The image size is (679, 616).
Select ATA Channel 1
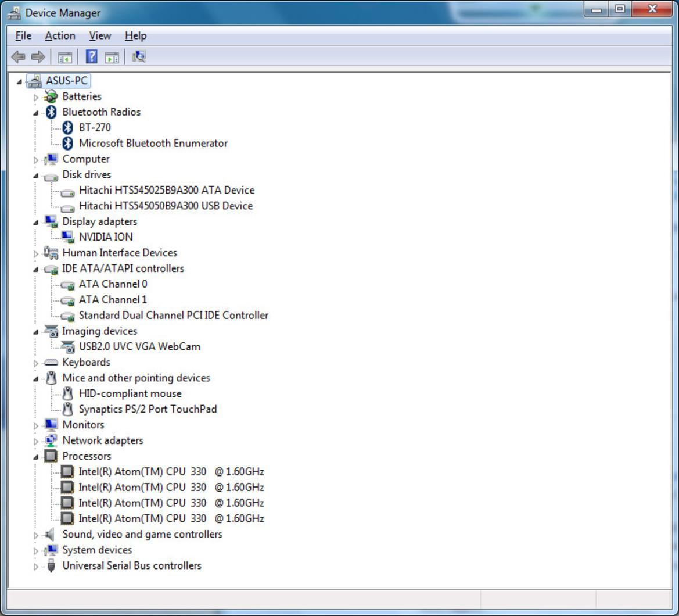tap(113, 300)
